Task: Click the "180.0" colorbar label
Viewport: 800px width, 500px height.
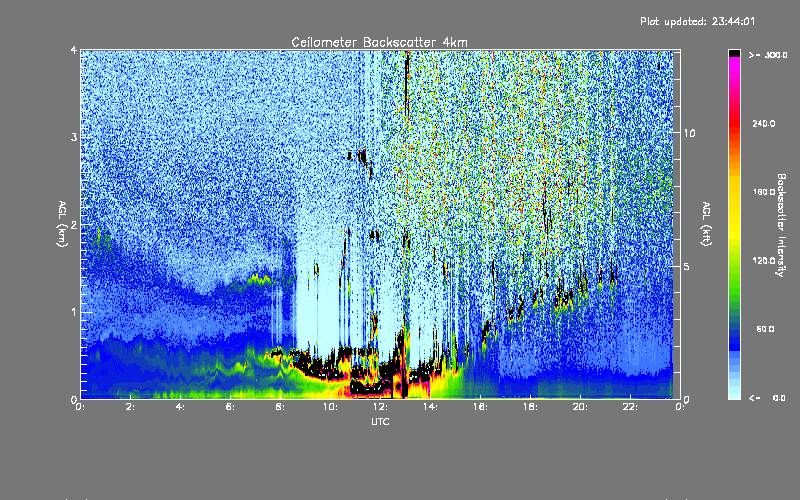Action: 764,192
